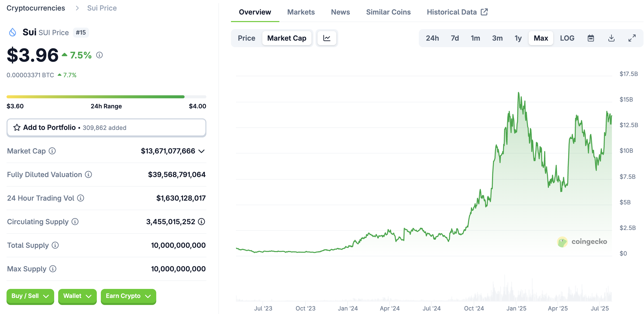644x314 pixels.
Task: Click the chart download icon
Action: 611,38
